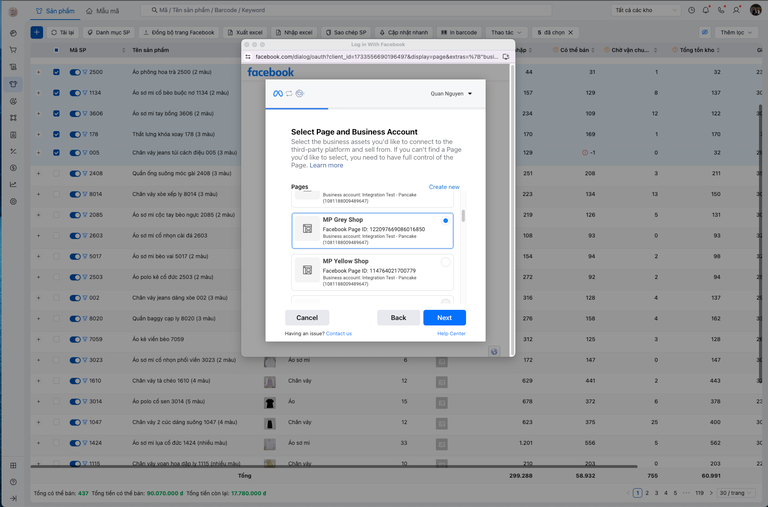The image size is (768, 507).
Task: Click the blue plus add product button
Action: (x=37, y=32)
